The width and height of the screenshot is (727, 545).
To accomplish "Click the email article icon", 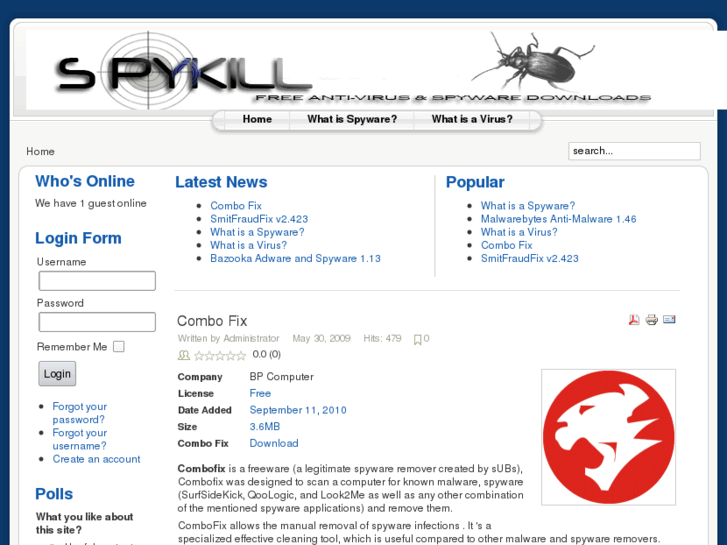I will pos(669,319).
